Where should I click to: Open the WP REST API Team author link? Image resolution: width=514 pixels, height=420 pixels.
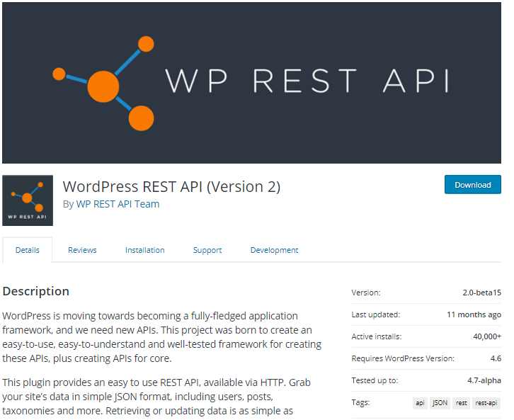[x=118, y=204]
